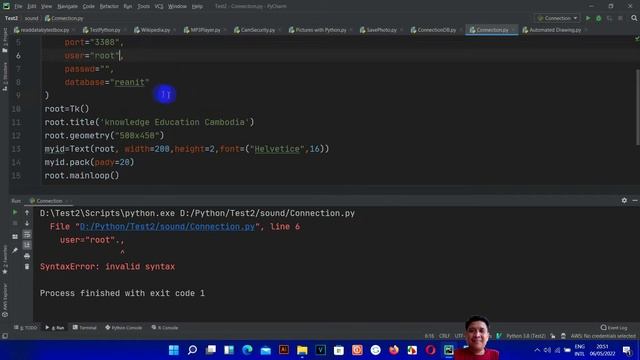Switch to PyCharm on the taskbar

[x=449, y=350]
